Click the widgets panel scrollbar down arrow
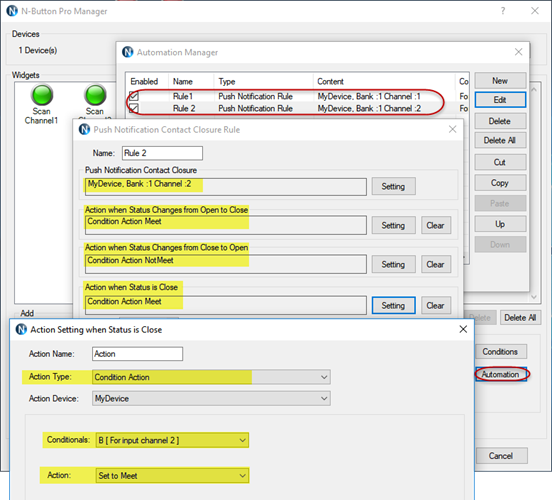The image size is (552, 500). pyautogui.click(x=534, y=297)
